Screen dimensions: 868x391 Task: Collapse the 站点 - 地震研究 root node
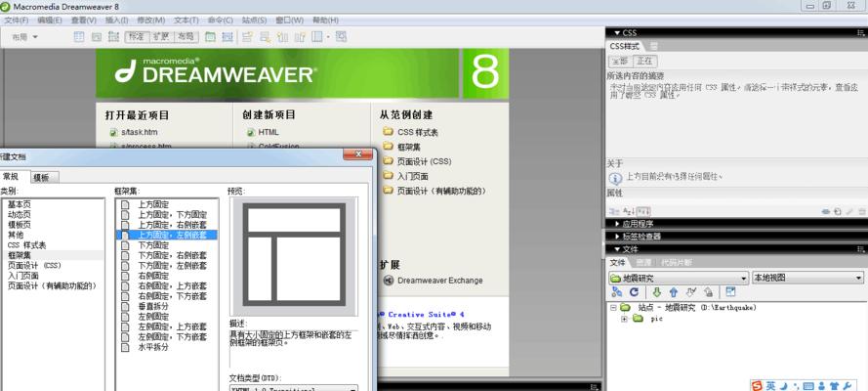pyautogui.click(x=613, y=307)
